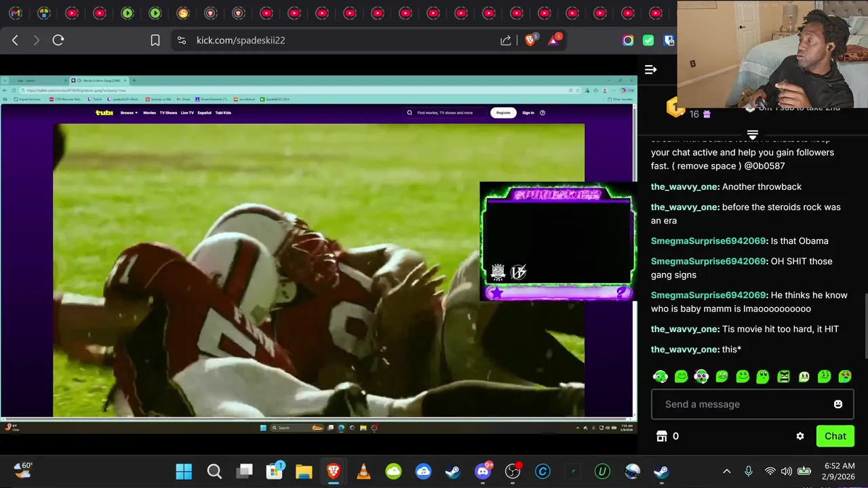Click the share icon in the address bar
This screenshot has width=868, height=488.
tap(506, 40)
